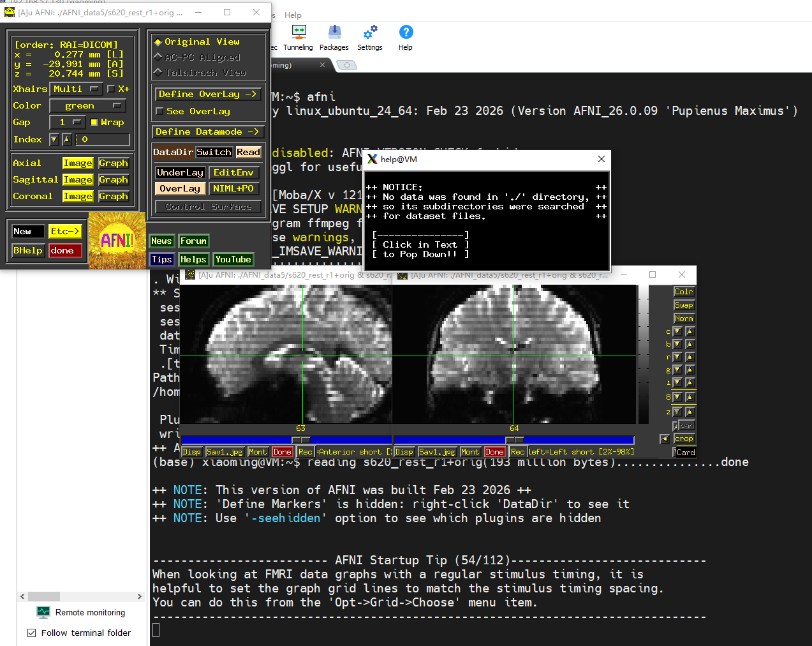Click the DataDir Read button

(x=248, y=152)
